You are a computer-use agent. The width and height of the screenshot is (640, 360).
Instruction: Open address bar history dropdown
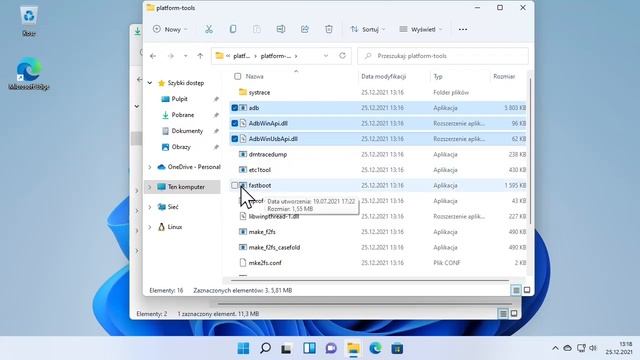tap(326, 56)
